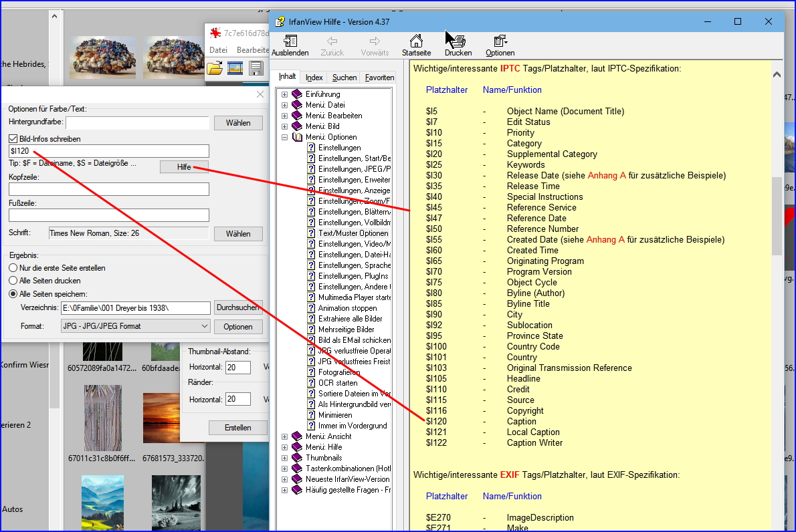The width and height of the screenshot is (796, 532).
Task: Open the Bild als EMail schicken topic
Action: point(355,340)
